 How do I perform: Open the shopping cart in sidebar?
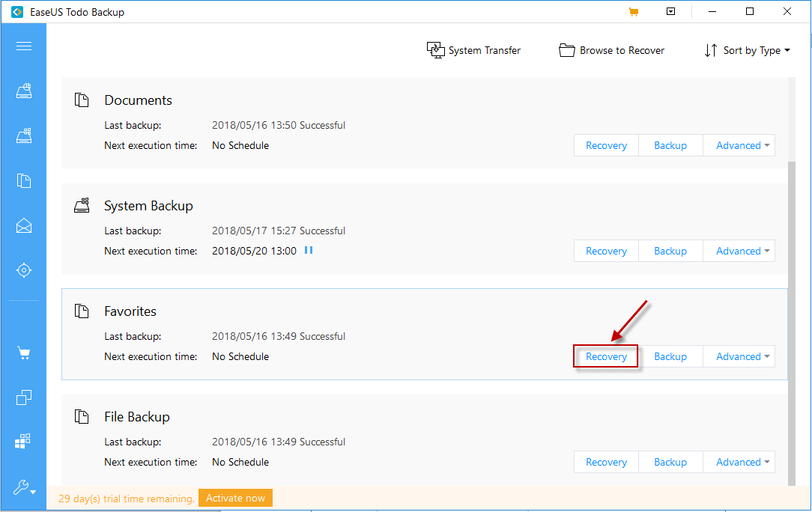point(24,353)
